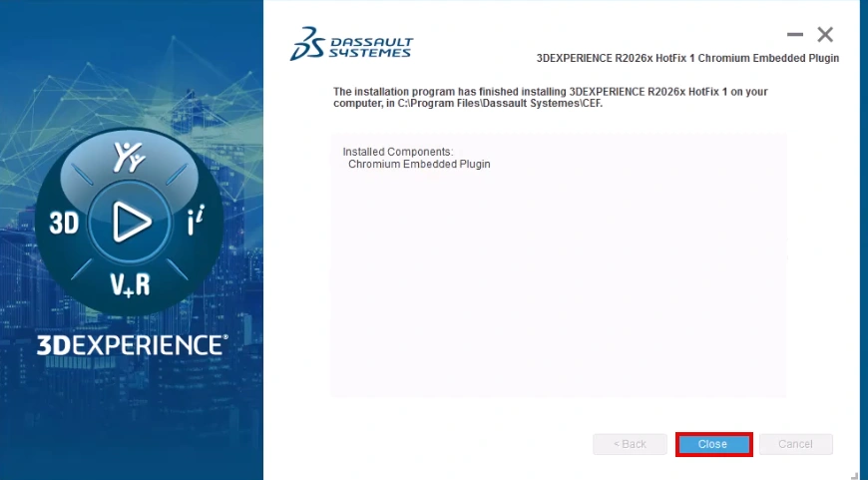The height and width of the screenshot is (480, 868).
Task: Close the installer with the X icon
Action: [825, 34]
